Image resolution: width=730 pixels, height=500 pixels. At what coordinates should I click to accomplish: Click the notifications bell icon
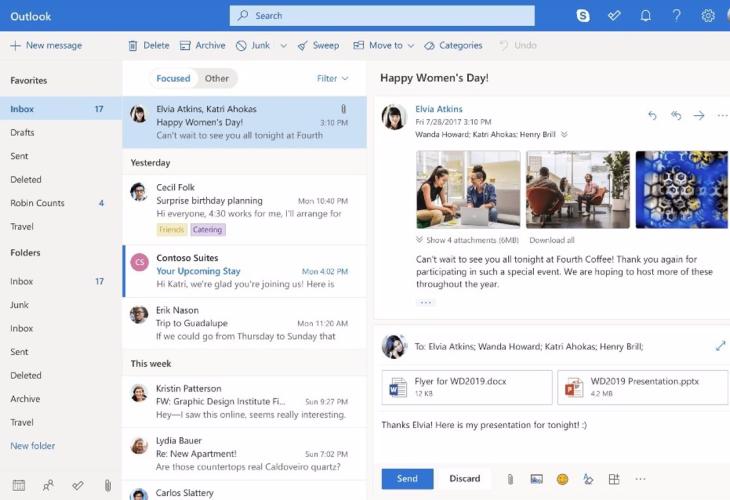click(646, 16)
